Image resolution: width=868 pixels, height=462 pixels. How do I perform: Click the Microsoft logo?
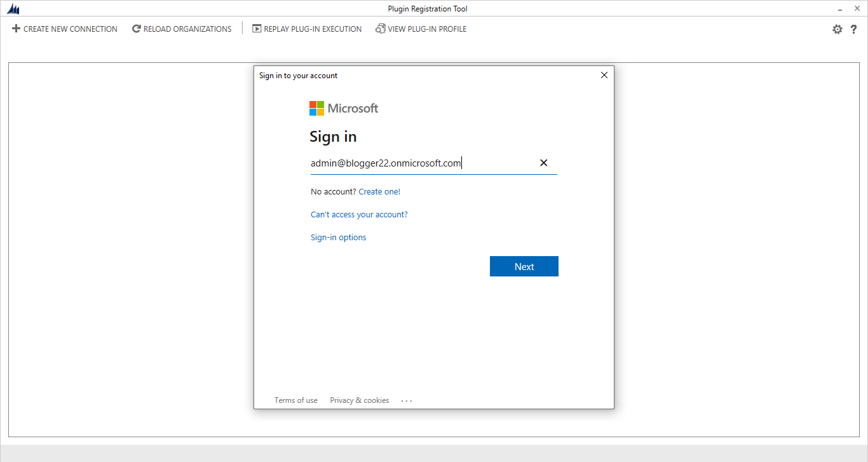pos(344,108)
